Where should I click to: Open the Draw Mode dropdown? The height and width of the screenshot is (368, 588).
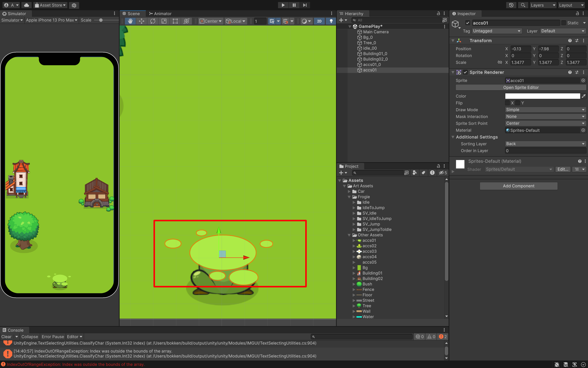point(545,110)
